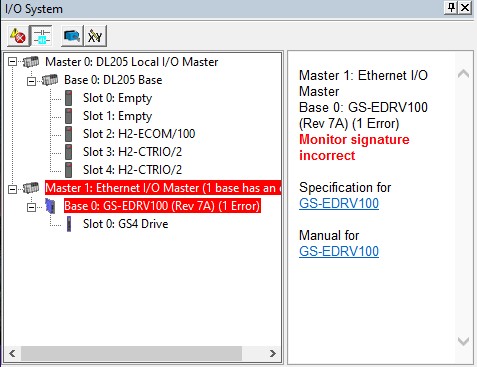Select Slot 2: H2-ECOM/100 row
The height and width of the screenshot is (367, 477).
tap(139, 134)
